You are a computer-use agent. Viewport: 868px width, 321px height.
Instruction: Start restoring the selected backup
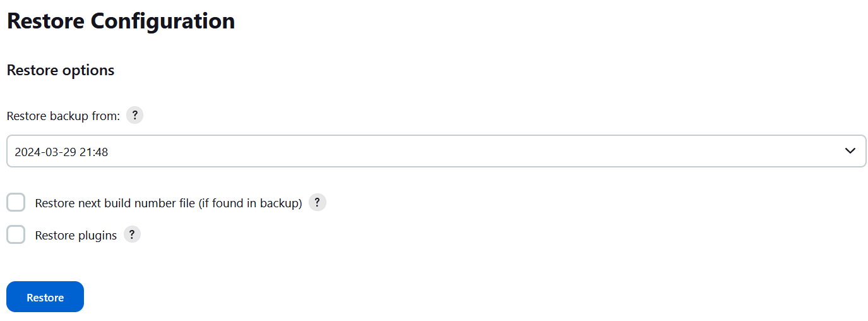click(x=45, y=297)
